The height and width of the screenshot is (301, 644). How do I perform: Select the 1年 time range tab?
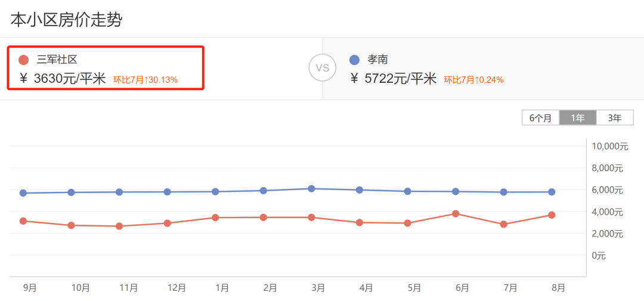tap(577, 118)
